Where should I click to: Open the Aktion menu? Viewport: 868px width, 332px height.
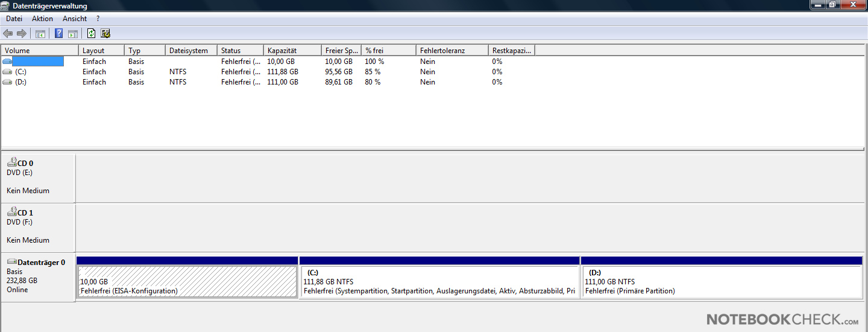coord(42,19)
